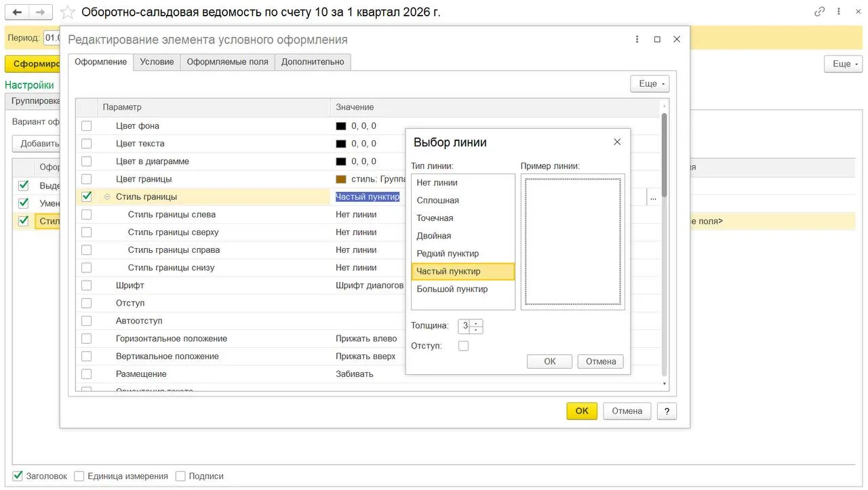Select Частый пунктир in the line type list
Screen dimensions: 868x490
point(463,271)
